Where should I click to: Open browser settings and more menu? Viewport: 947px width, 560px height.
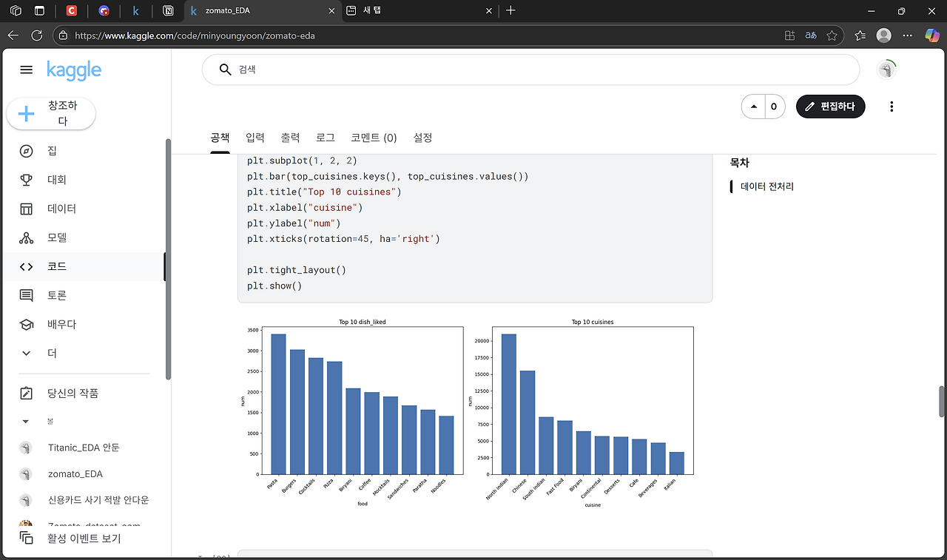pos(908,35)
